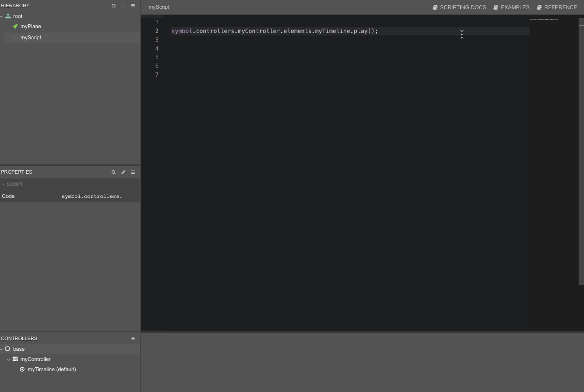Viewport: 584px width, 392px height.
Task: Click the redo icon in Hierarchy header
Action: click(x=123, y=6)
